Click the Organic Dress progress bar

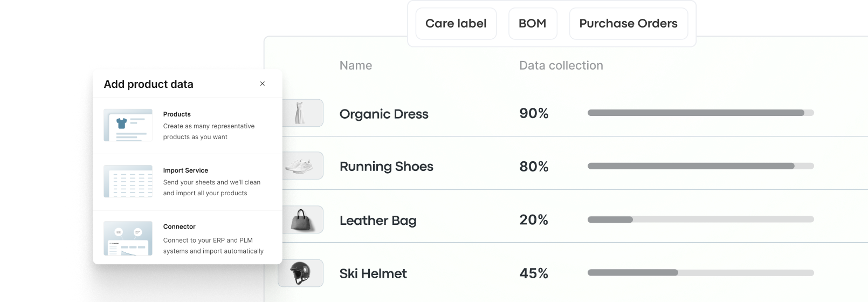(700, 113)
